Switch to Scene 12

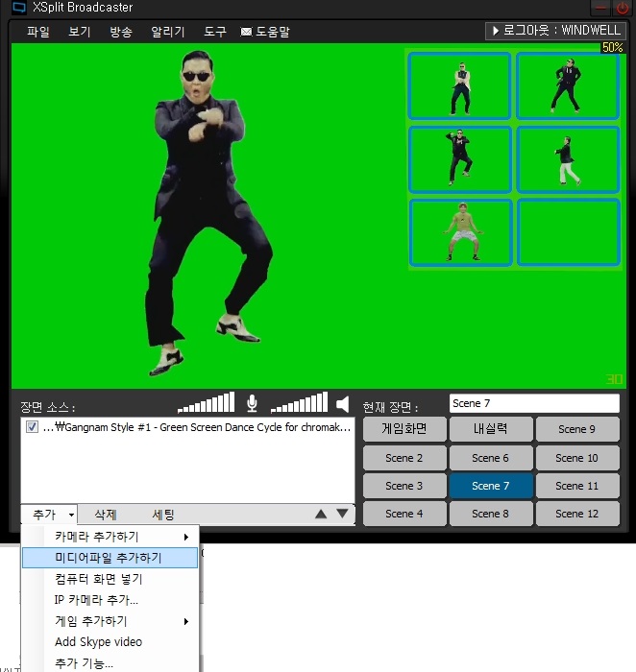pos(577,514)
